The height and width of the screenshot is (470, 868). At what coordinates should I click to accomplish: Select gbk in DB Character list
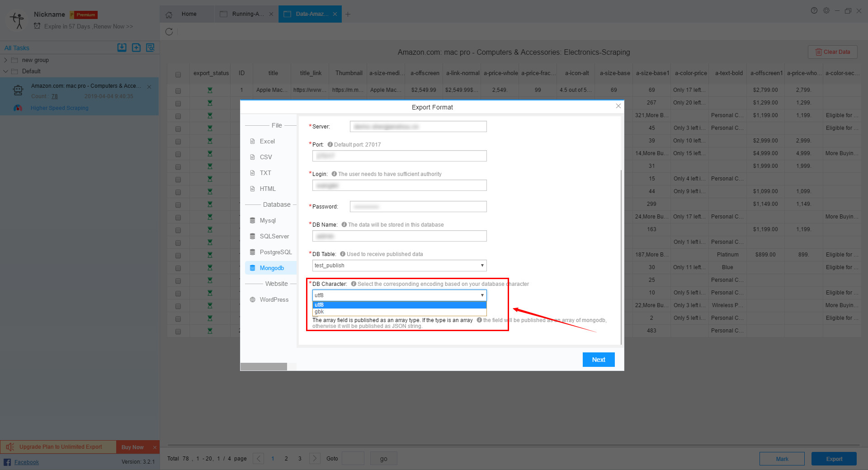point(319,312)
